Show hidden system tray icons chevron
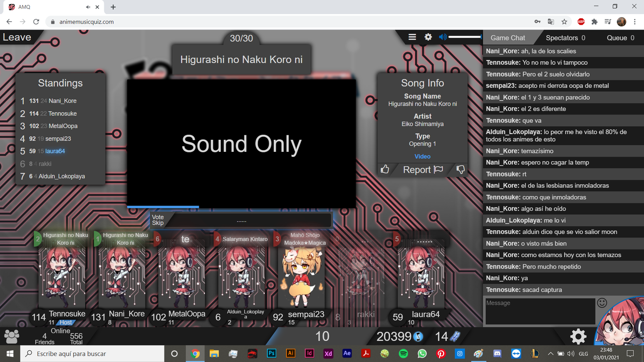The height and width of the screenshot is (362, 644). click(550, 353)
